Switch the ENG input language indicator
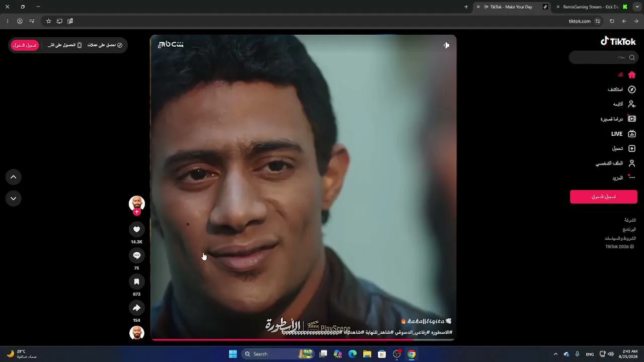The width and height of the screenshot is (644, 362). [590, 354]
